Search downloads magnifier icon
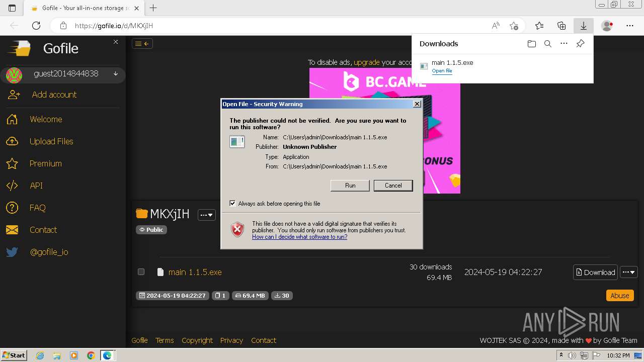 pyautogui.click(x=548, y=44)
